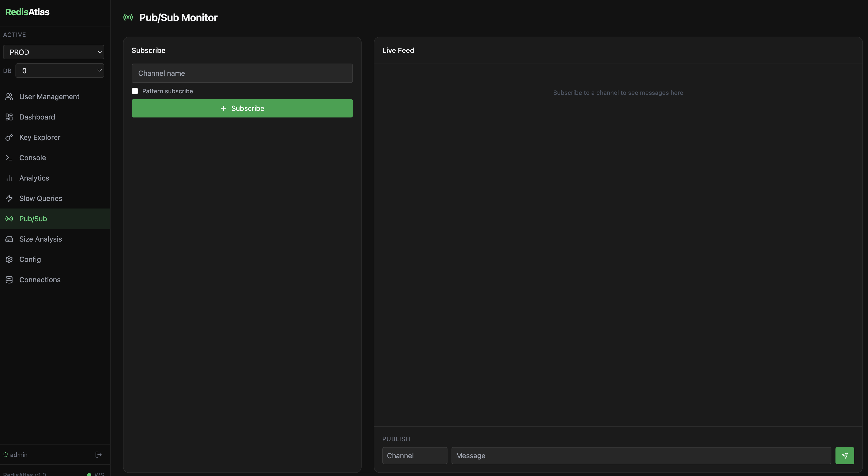Image resolution: width=868 pixels, height=476 pixels.
Task: Click the Config gear icon
Action: [9, 259]
